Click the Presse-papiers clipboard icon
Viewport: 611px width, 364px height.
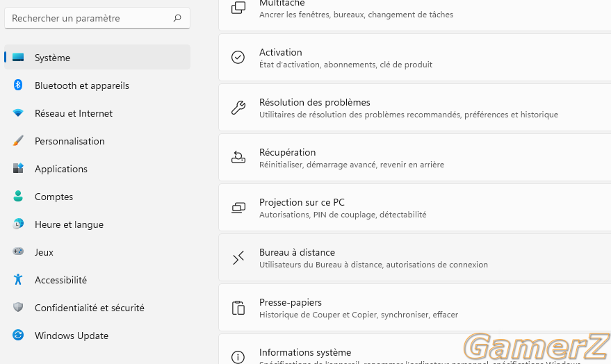238,308
